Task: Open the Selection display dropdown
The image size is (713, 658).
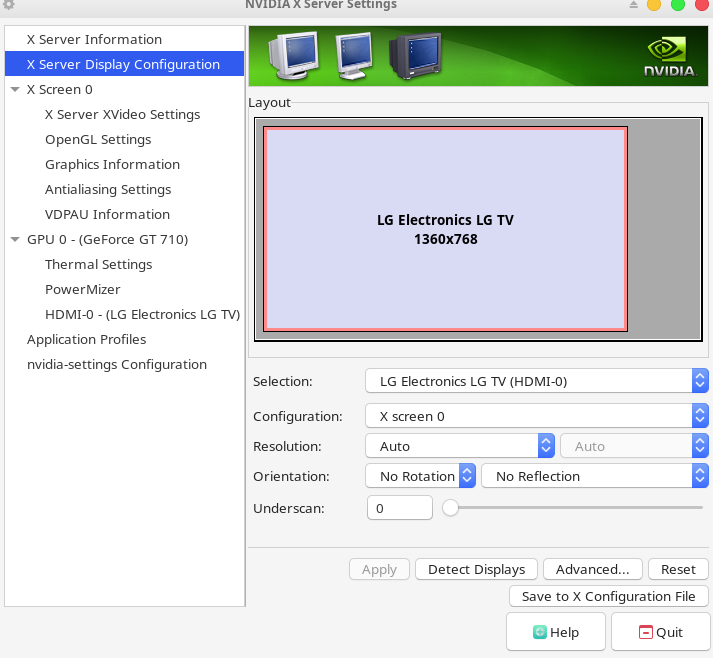Action: coord(537,381)
